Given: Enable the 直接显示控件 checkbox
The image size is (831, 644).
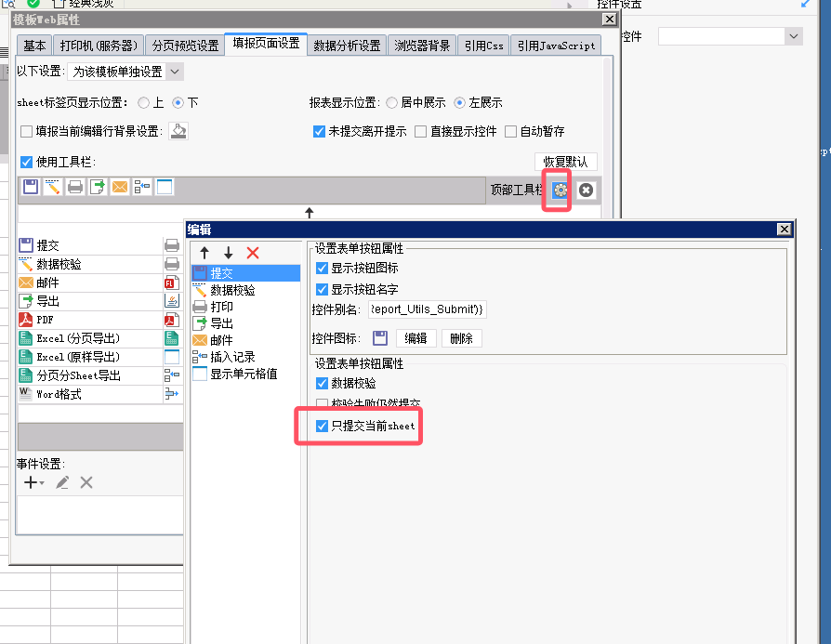Looking at the screenshot, I should (x=421, y=132).
